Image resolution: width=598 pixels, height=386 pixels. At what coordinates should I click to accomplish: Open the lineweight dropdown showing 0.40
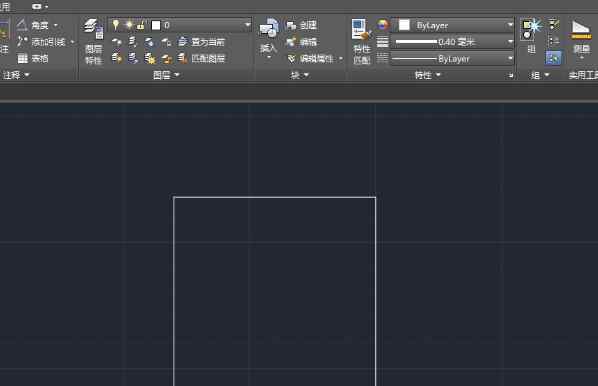pos(453,42)
